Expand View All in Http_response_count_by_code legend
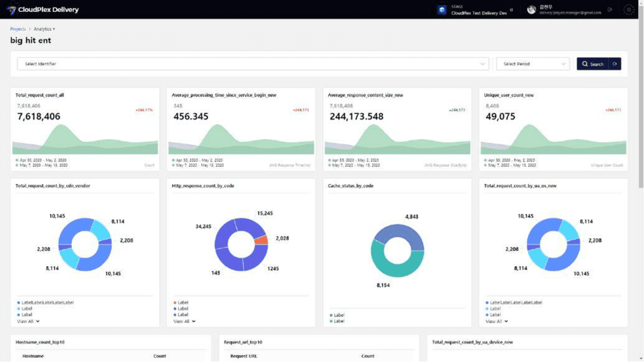644x362 pixels. click(x=184, y=321)
